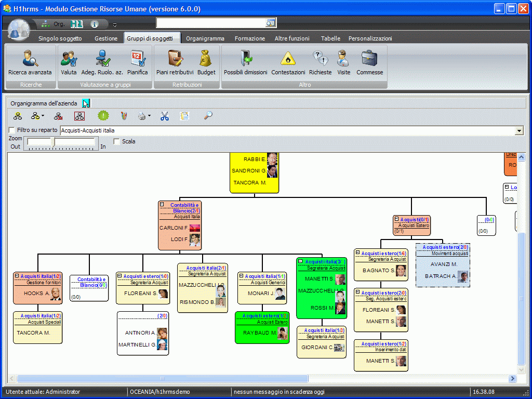532x399 pixels.
Task: Select RAYBAUD M. in green box
Action: pos(260,333)
